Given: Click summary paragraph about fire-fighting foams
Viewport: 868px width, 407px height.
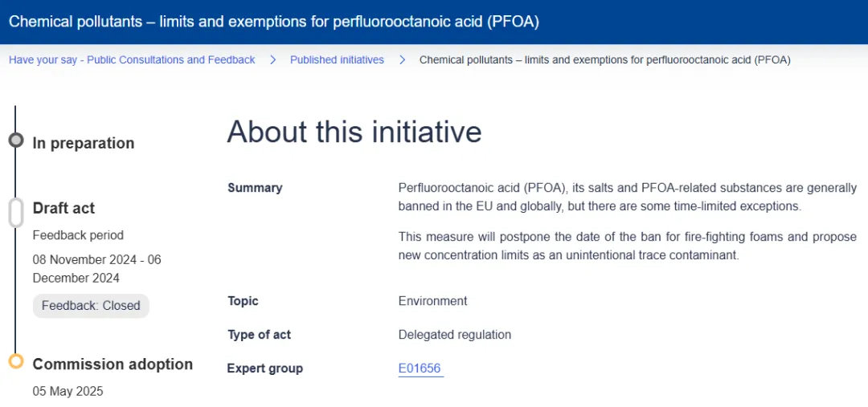Looking at the screenshot, I should (627, 246).
